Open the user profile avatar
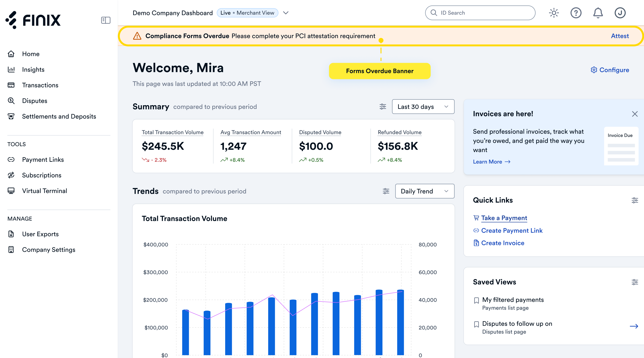Screen dimensions: 644x358 pos(620,13)
